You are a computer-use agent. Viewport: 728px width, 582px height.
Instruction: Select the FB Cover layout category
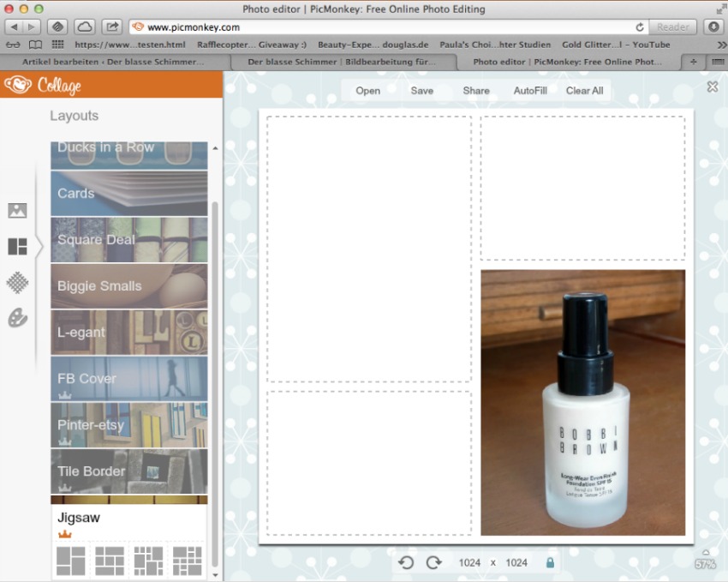(129, 379)
